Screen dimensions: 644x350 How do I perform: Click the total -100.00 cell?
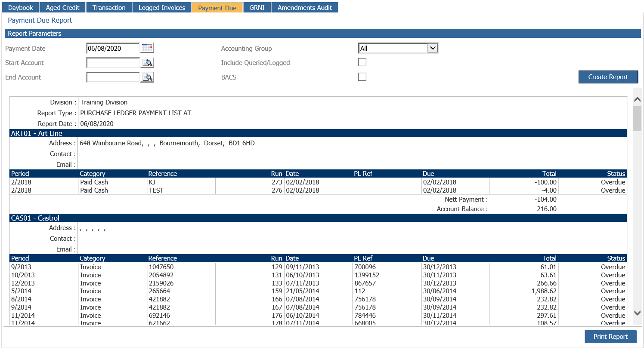click(545, 182)
